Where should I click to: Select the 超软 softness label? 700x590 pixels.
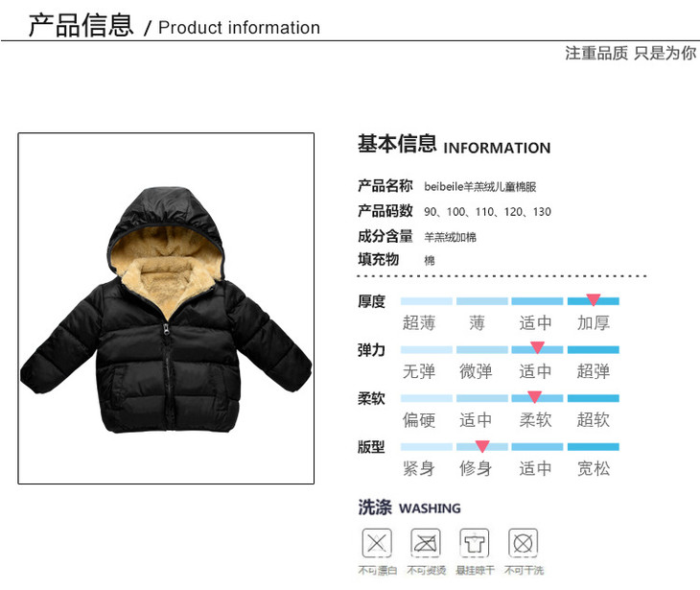point(594,420)
